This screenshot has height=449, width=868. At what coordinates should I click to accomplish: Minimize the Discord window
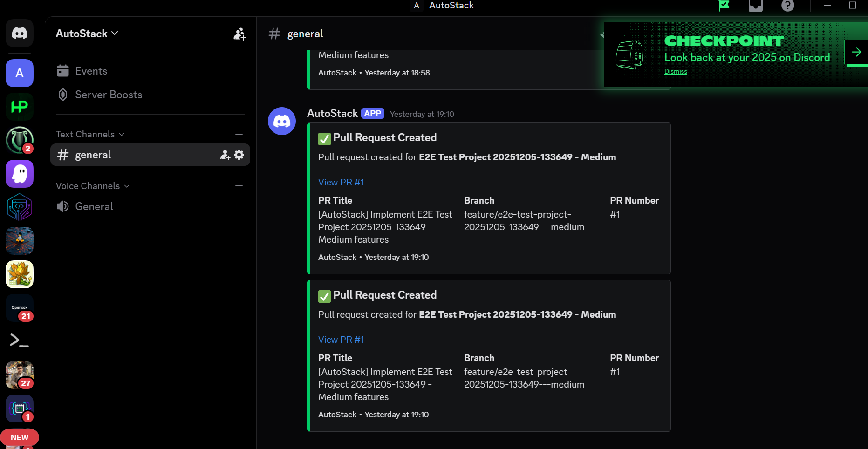tap(827, 6)
